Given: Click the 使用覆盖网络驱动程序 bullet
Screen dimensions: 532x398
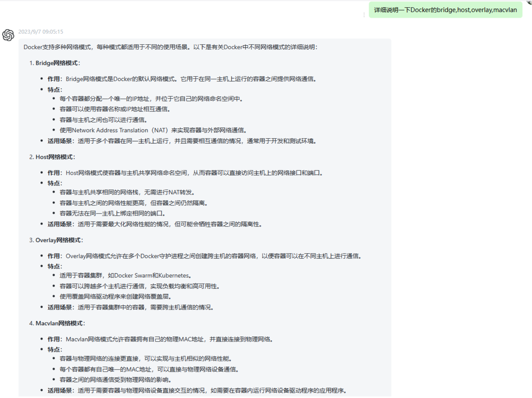Looking at the screenshot, I should coord(116,297).
